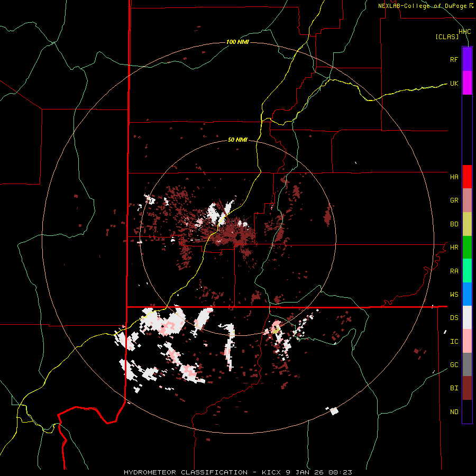Image resolution: width=476 pixels, height=476 pixels.
Task: Click the IC legend label
Action: (454, 342)
